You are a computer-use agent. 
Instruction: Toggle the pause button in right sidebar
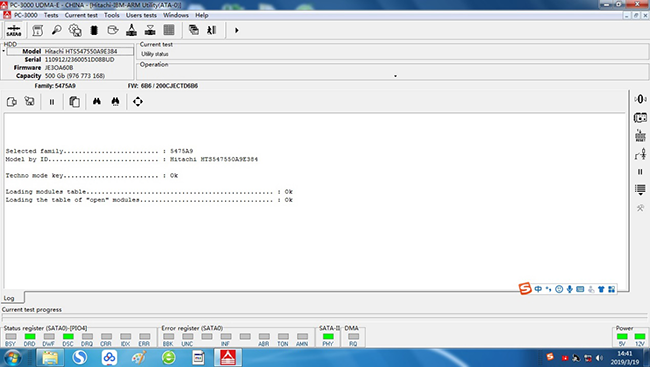tap(640, 172)
